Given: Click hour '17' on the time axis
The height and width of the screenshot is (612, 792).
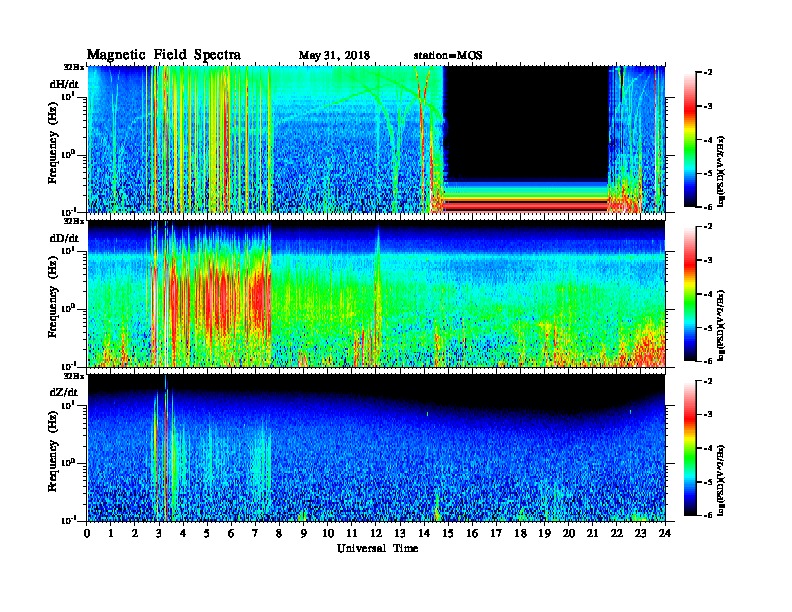Looking at the screenshot, I should coord(497,533).
